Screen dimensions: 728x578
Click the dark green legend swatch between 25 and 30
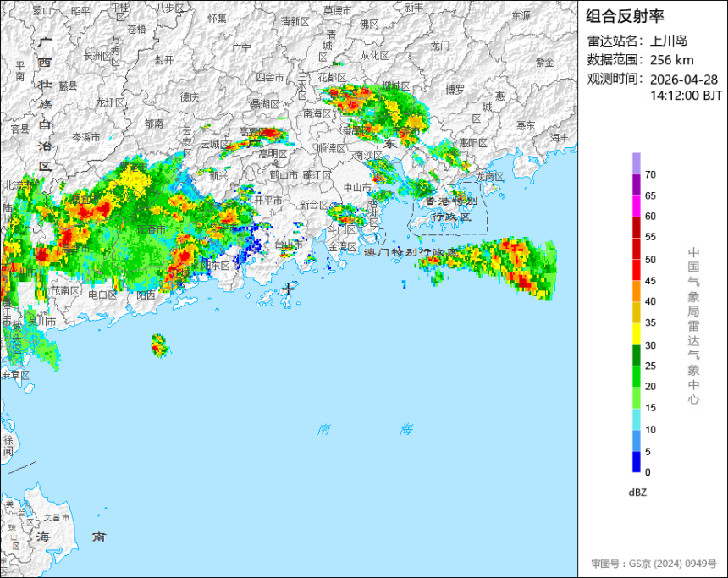pos(636,355)
